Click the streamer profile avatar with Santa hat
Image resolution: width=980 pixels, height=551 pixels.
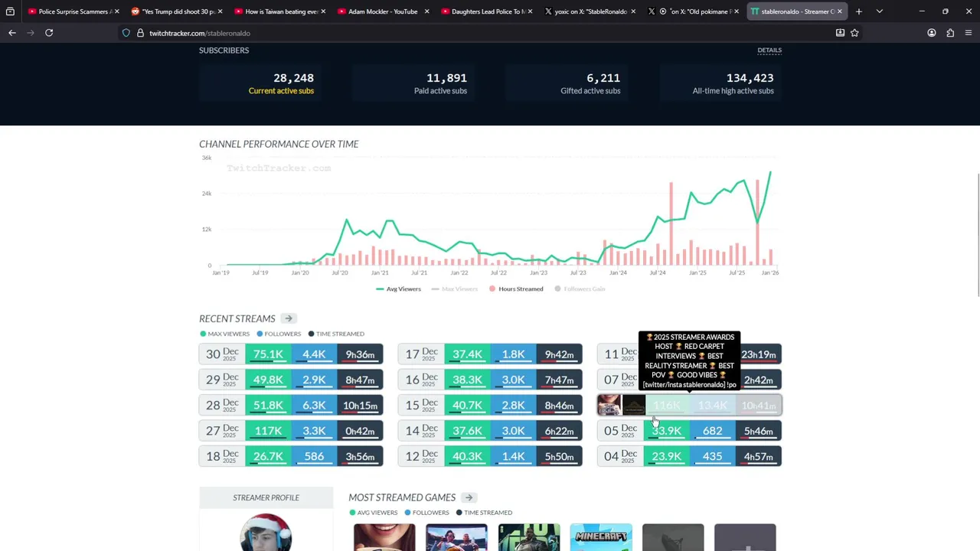(x=266, y=533)
